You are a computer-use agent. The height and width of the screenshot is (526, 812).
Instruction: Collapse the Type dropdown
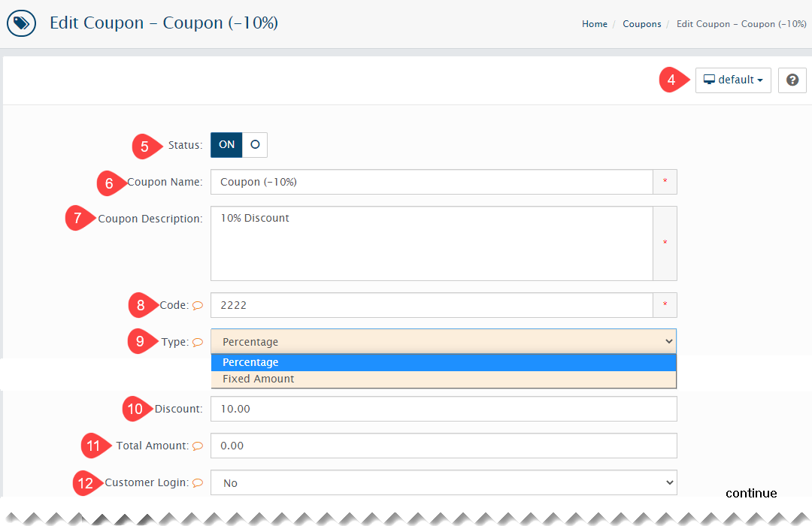click(x=443, y=341)
